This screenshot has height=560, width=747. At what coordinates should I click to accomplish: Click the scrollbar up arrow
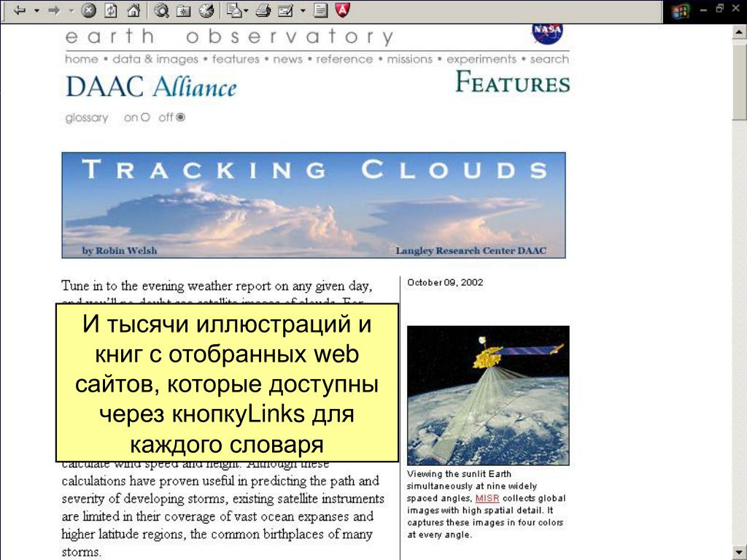tap(739, 32)
